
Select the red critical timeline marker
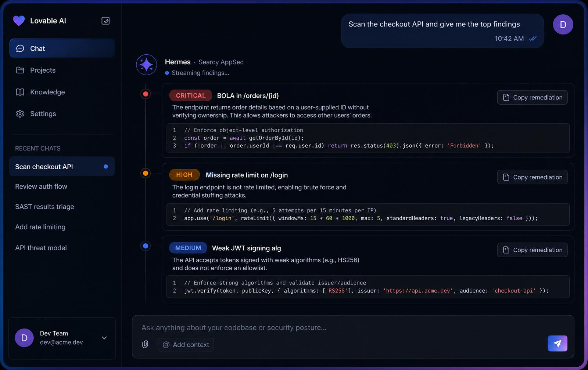coord(146,94)
